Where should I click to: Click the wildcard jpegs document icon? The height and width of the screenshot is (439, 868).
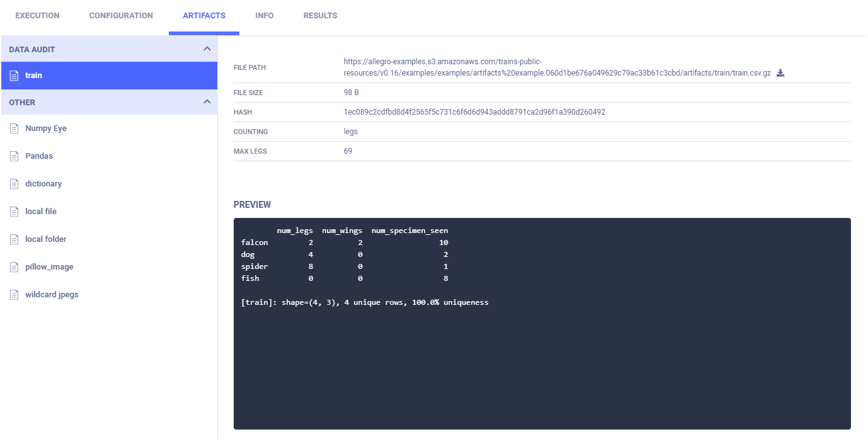[14, 295]
